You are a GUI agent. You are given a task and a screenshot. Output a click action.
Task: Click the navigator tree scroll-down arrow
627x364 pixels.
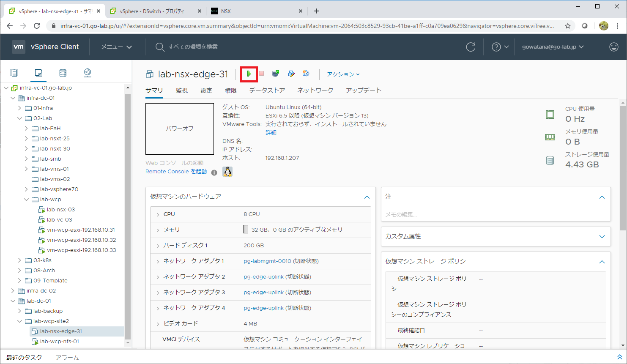click(128, 343)
